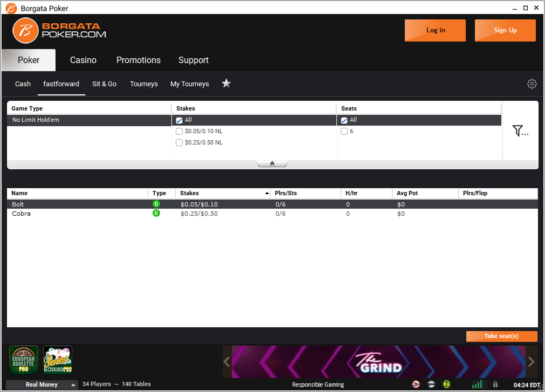Click the grey-and-blue oval badge in the status bar

point(431,384)
